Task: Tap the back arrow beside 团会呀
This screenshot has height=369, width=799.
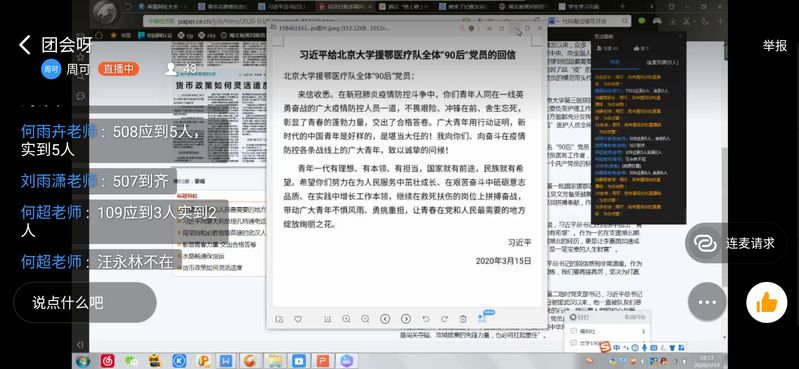Action: coord(25,45)
